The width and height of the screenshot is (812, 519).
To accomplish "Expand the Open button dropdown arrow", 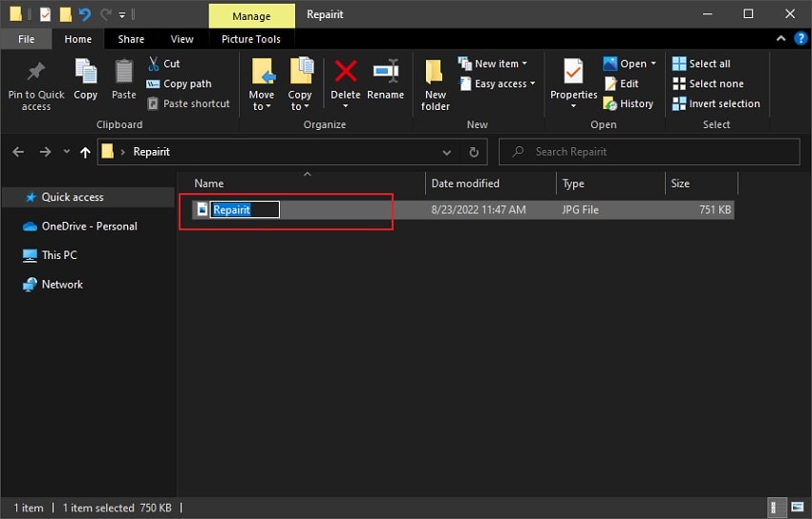I will (x=653, y=64).
